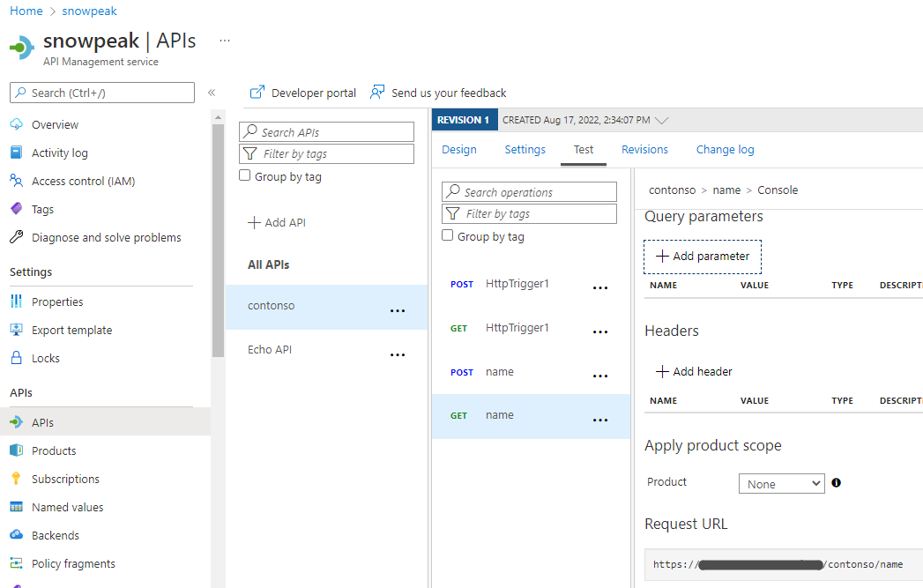The width and height of the screenshot is (923, 588).
Task: Open the ellipsis menu for contonso API
Action: point(398,311)
